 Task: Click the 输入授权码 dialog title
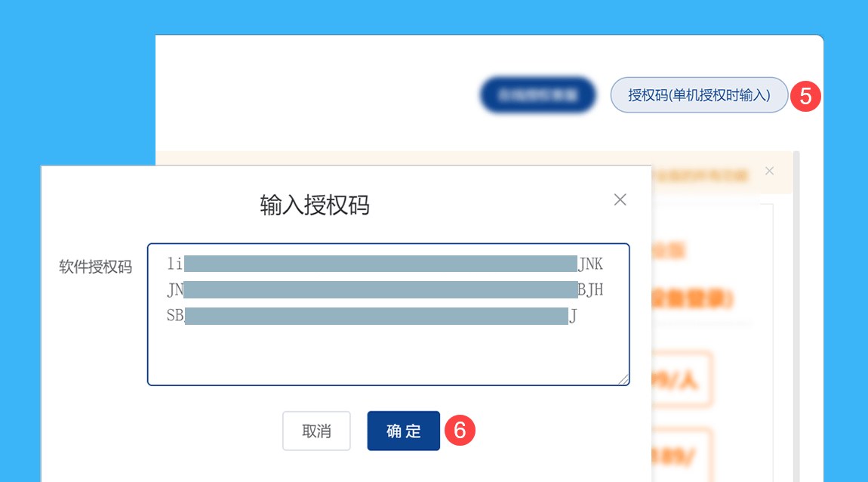[315, 205]
